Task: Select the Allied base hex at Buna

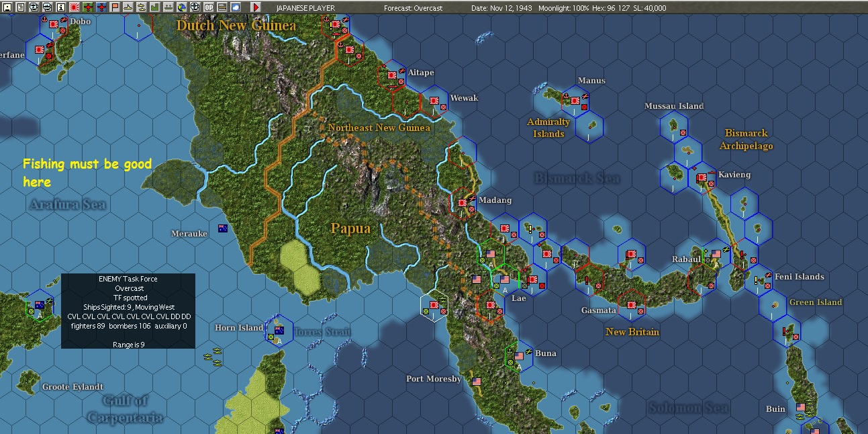Action: pyautogui.click(x=520, y=357)
